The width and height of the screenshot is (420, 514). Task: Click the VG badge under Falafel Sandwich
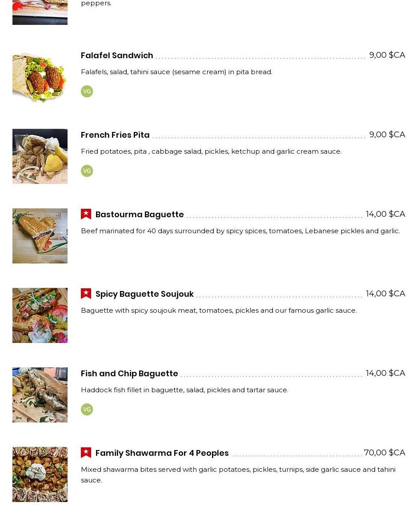(x=87, y=91)
